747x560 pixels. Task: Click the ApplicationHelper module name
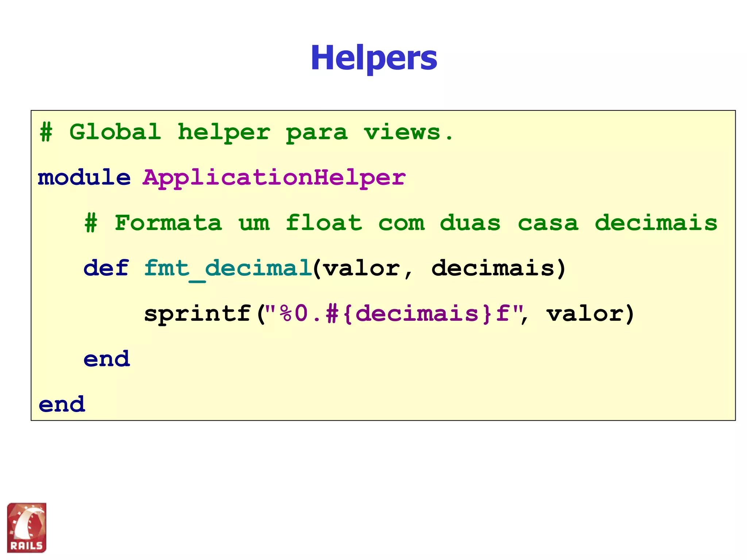point(274,179)
